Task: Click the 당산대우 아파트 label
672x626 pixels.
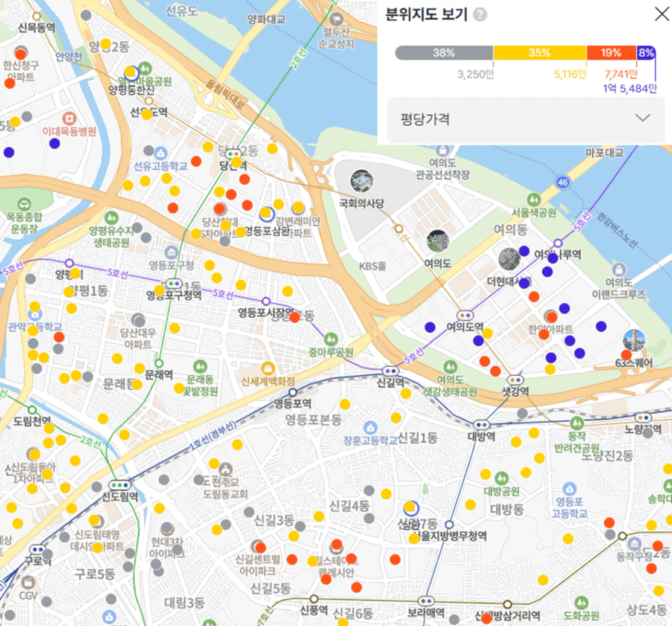Action: pyautogui.click(x=138, y=338)
